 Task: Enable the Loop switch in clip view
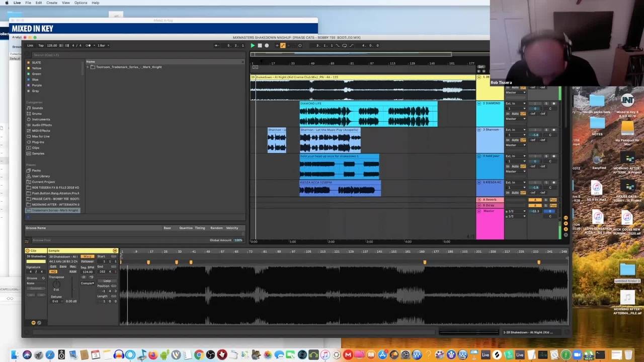pos(107,281)
